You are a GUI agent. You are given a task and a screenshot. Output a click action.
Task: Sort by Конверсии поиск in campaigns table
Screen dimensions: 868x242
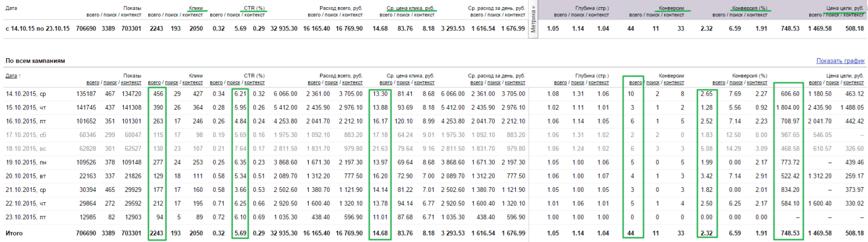[x=653, y=83]
